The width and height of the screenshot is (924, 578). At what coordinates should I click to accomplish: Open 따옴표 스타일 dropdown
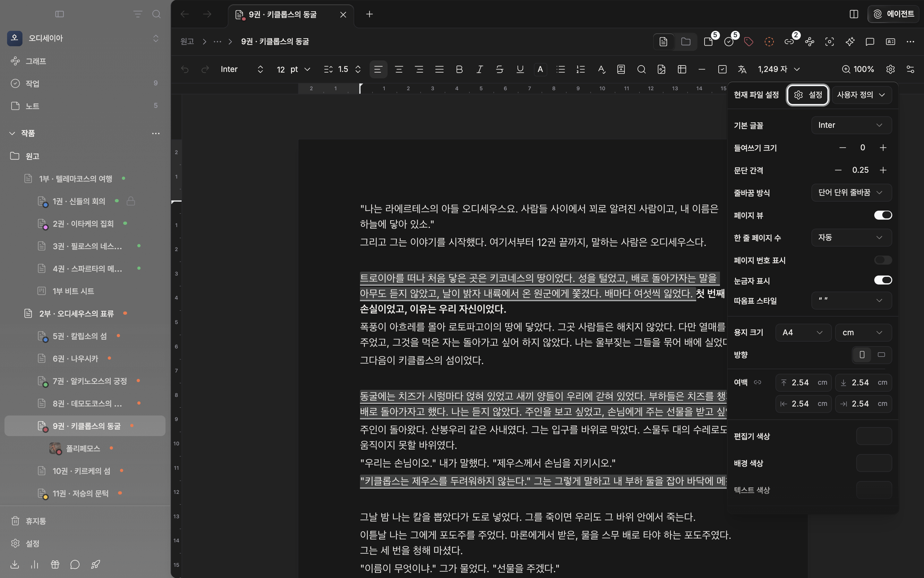coord(851,301)
